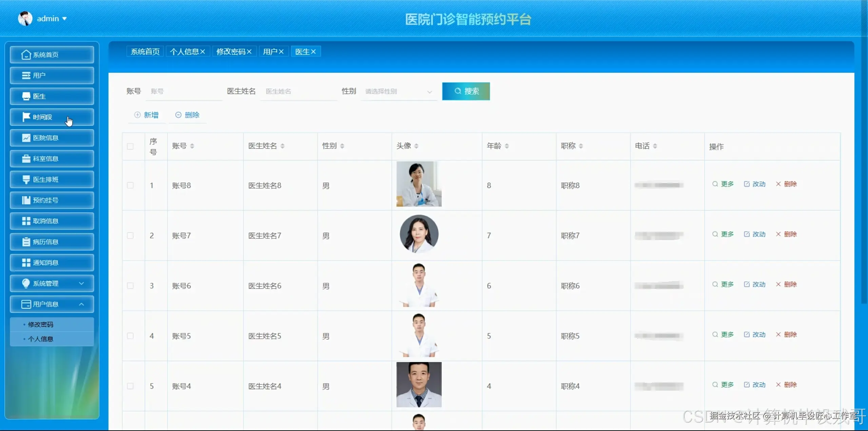
Task: Collapse the 用户信息 sidebar group
Action: point(52,304)
